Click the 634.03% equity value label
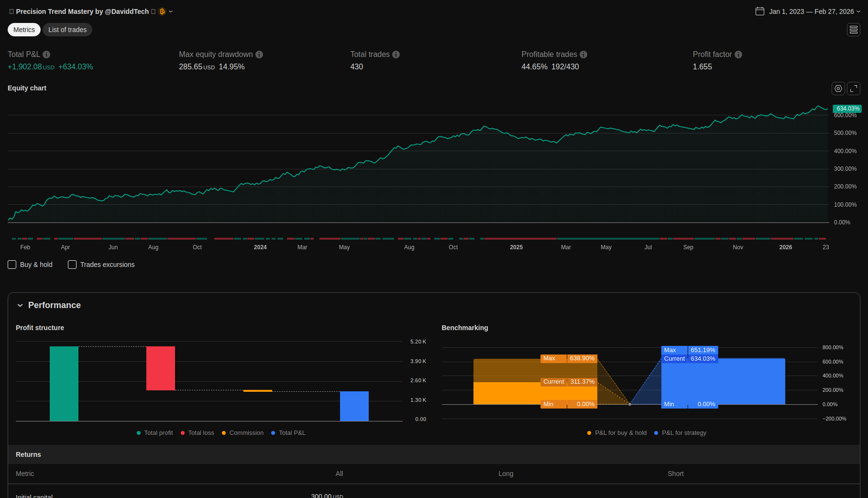Viewport: 868px width, 498px height. pos(847,109)
